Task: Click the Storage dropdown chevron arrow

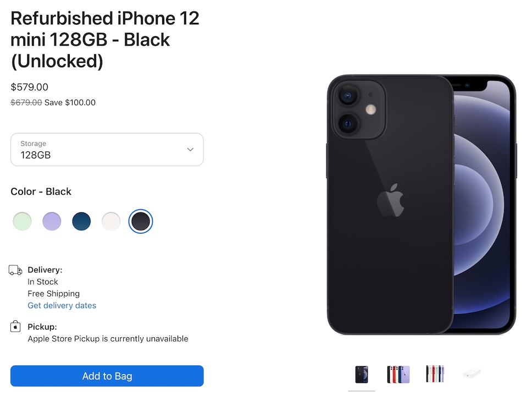Action: (190, 150)
